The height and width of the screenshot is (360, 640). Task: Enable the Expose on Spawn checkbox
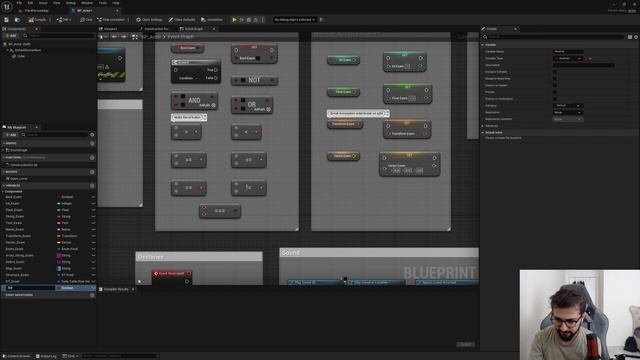555,85
